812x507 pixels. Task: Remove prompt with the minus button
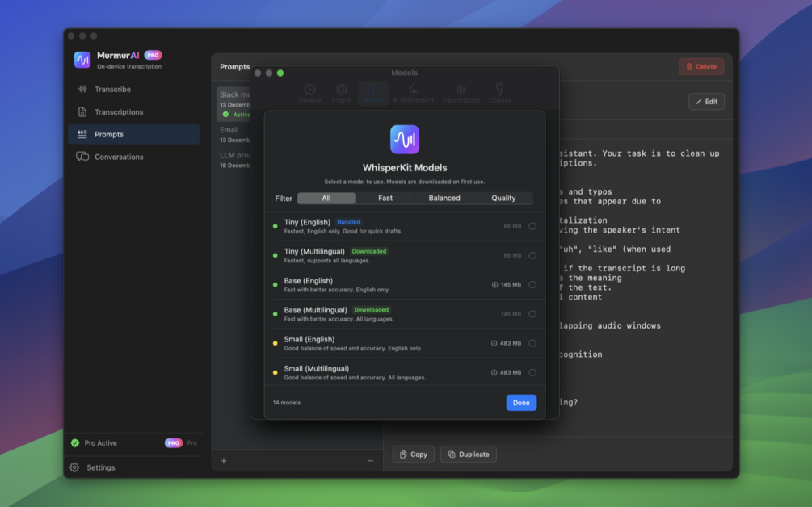(370, 461)
